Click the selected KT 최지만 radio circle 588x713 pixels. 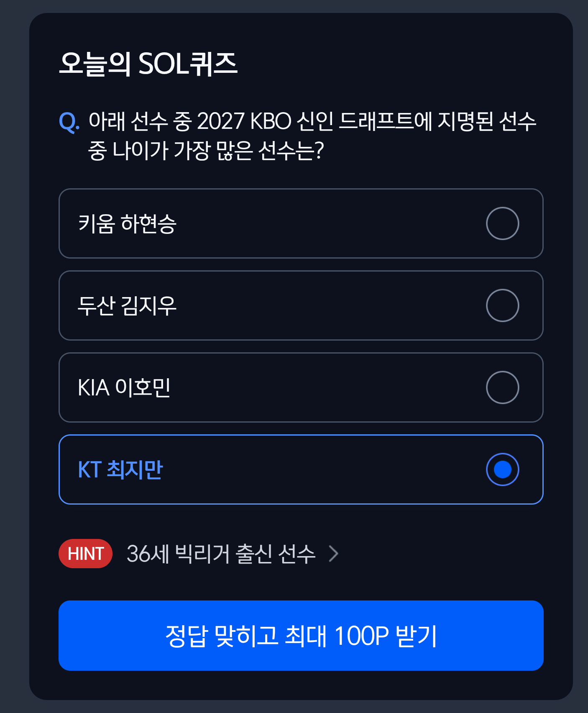[x=502, y=469]
